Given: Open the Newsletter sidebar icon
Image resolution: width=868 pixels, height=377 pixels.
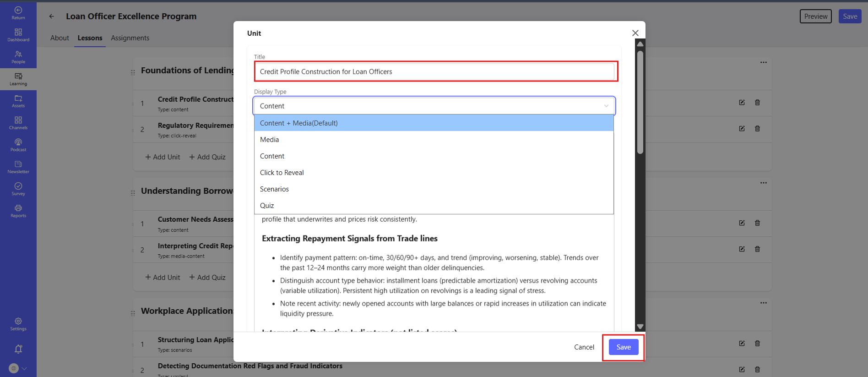Looking at the screenshot, I should [x=18, y=167].
